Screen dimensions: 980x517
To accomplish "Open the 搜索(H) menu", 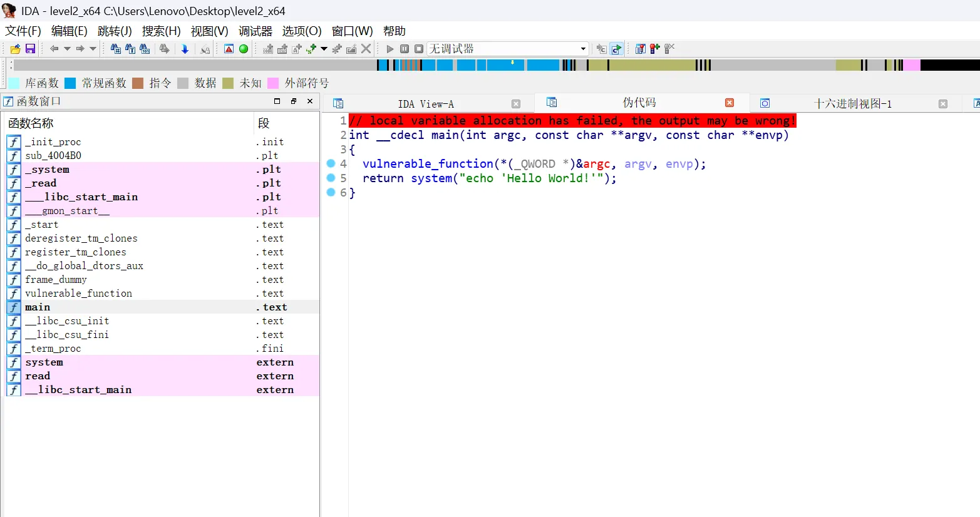I will [161, 31].
